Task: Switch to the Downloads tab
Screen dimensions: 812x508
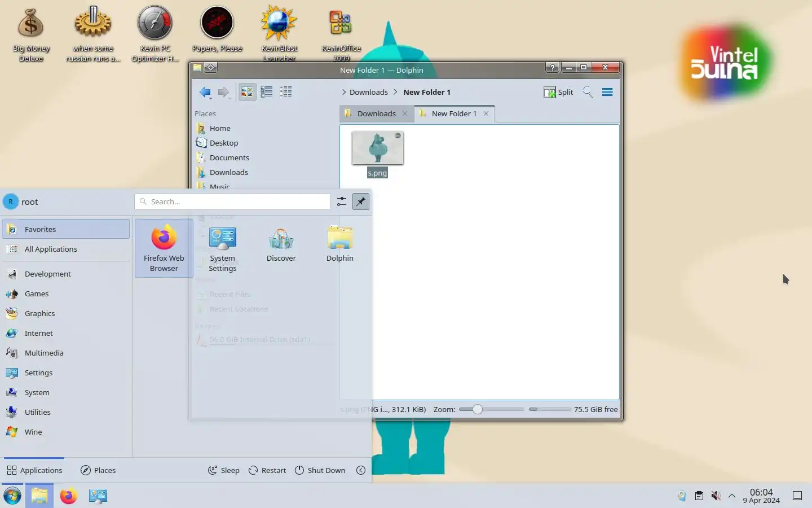Action: pyautogui.click(x=376, y=113)
